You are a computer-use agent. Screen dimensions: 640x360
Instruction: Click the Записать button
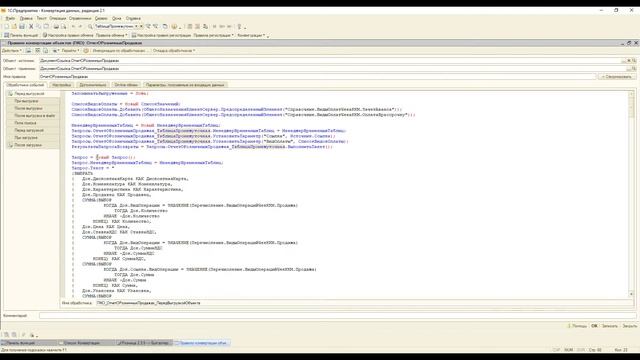(x=610, y=326)
